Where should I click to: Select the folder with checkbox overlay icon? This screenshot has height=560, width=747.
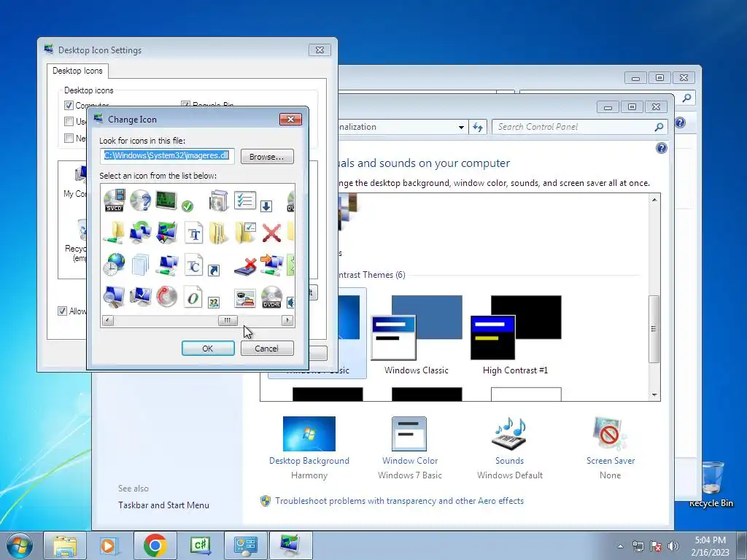[x=245, y=233]
